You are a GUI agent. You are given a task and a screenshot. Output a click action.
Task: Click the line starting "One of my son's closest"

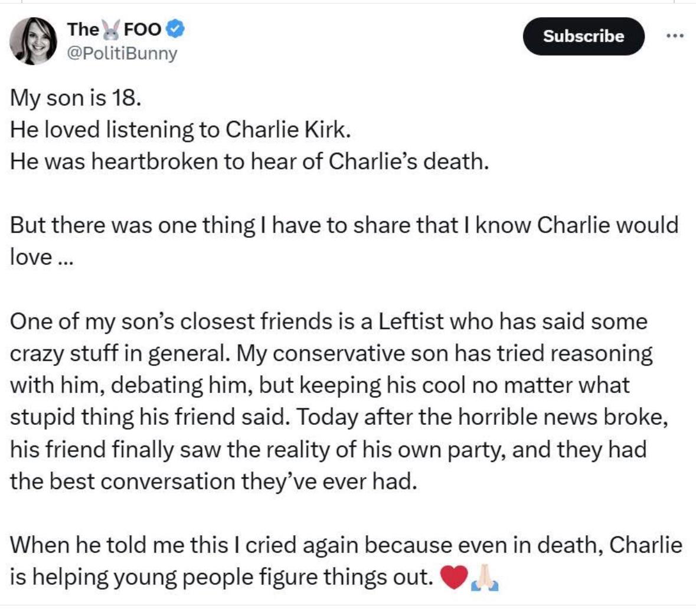pos(328,322)
